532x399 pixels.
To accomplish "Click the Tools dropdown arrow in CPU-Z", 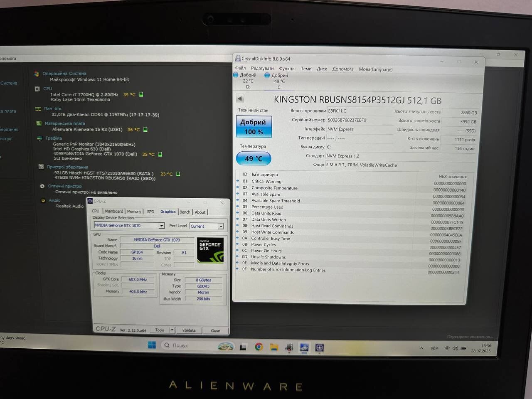I will 172,330.
